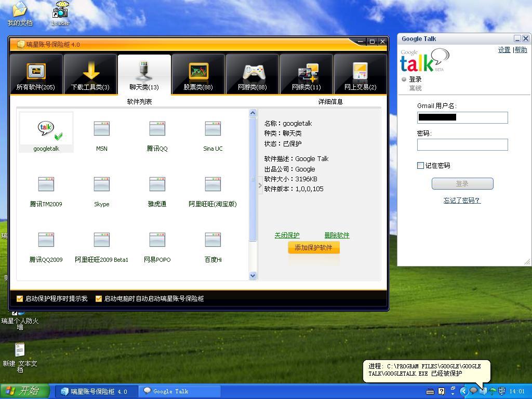Screen dimensions: 532x399
Task: Click Google Talk taskbar button
Action: pos(180,392)
